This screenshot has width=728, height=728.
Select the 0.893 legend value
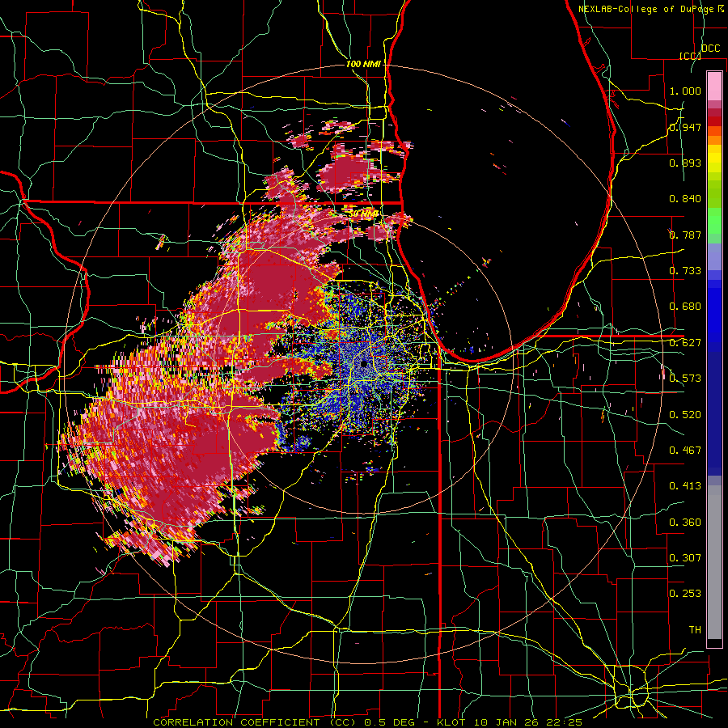click(x=685, y=163)
